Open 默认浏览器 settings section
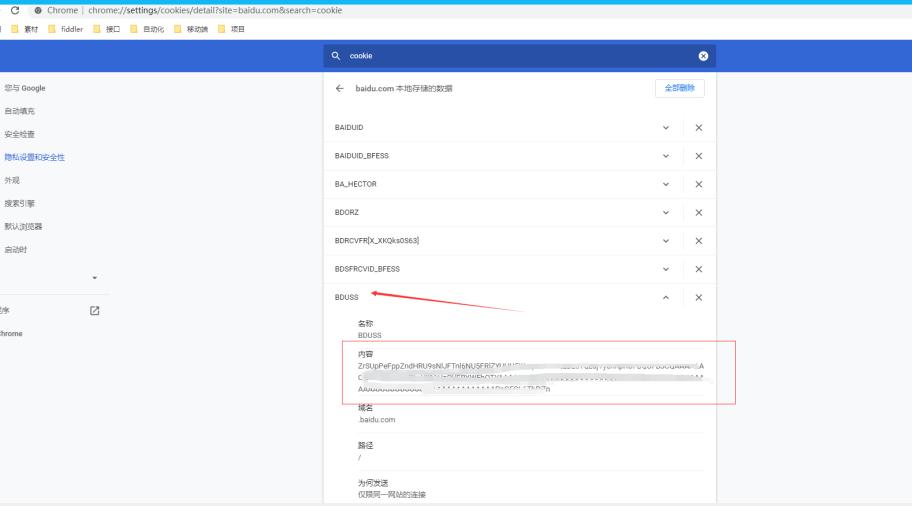The width and height of the screenshot is (912, 506). (23, 227)
